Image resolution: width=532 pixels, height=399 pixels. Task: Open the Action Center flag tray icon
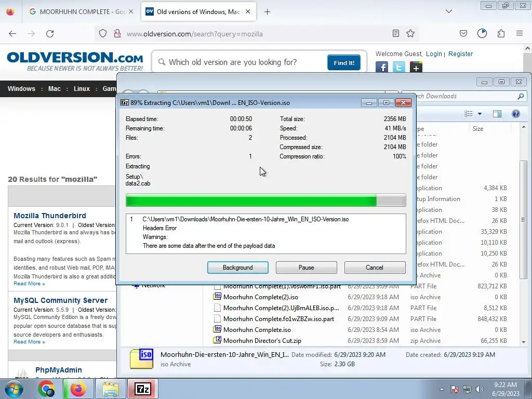[x=454, y=389]
